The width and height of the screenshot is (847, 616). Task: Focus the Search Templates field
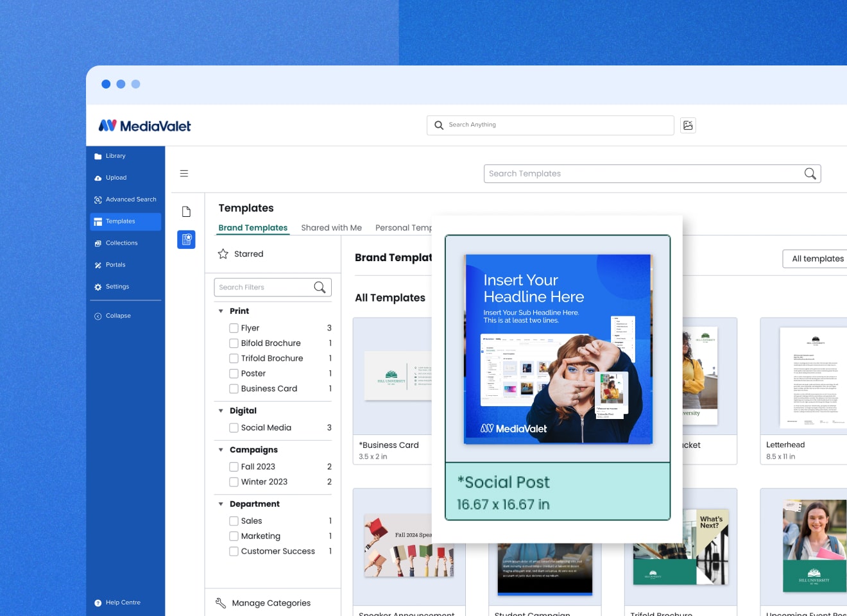(653, 173)
